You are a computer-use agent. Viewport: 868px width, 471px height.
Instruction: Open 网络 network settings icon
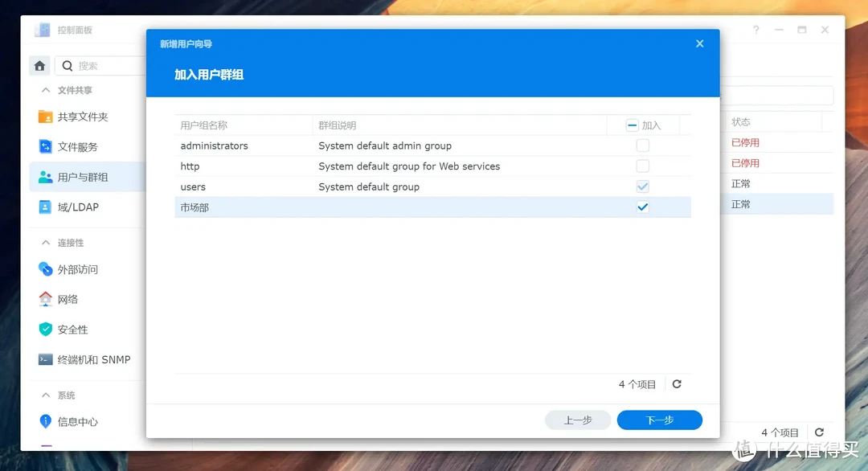[46, 299]
